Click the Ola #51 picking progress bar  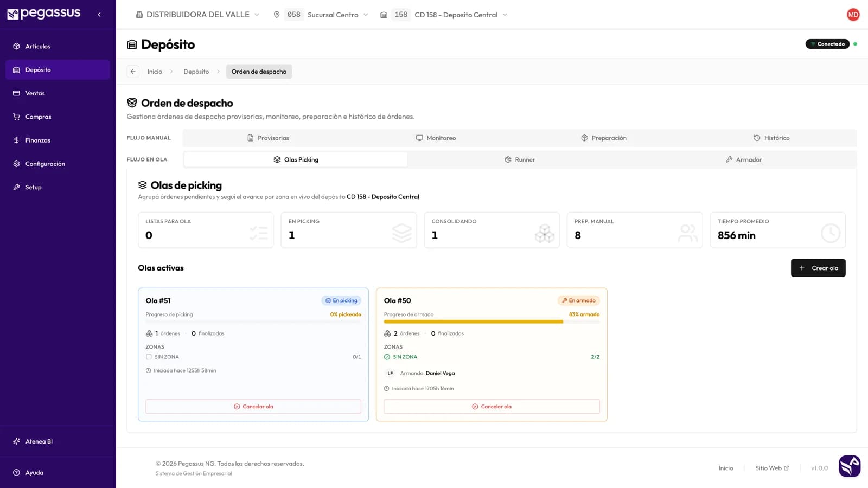point(253,322)
